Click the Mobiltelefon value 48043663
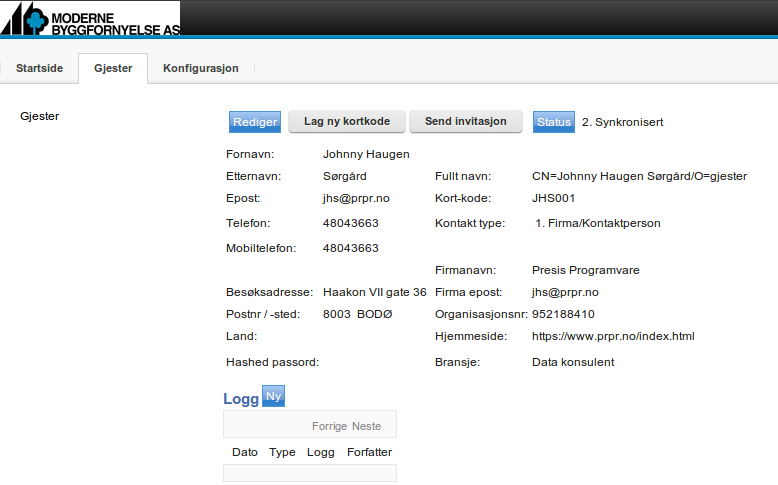 [351, 248]
